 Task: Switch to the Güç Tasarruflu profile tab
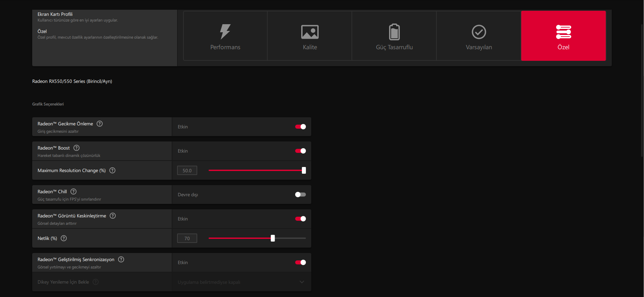coord(394,36)
